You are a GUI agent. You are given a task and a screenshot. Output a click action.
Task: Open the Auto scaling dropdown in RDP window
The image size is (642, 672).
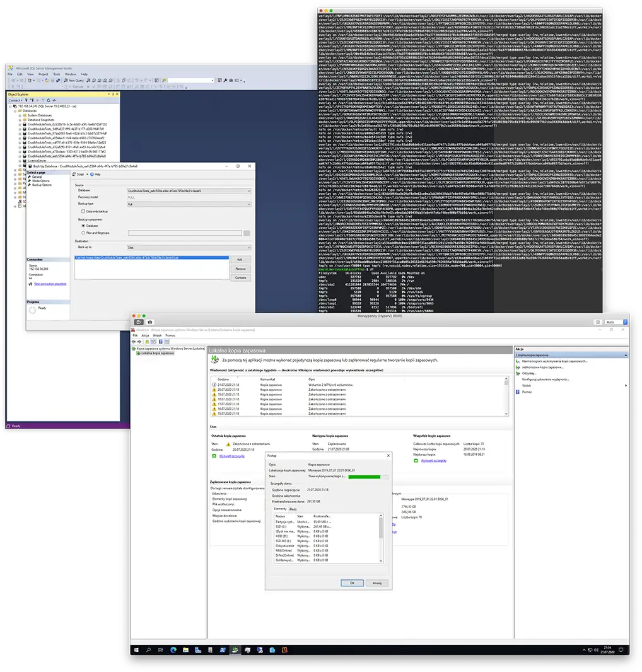(617, 322)
